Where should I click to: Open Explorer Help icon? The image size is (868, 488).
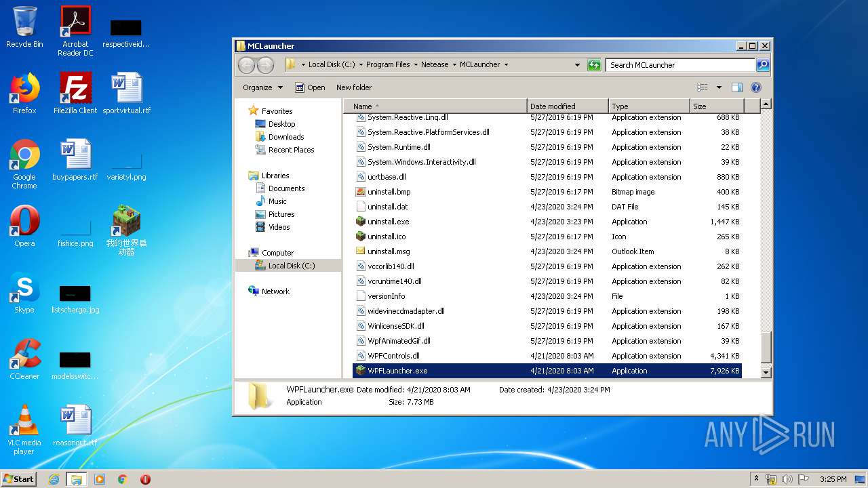coord(756,87)
